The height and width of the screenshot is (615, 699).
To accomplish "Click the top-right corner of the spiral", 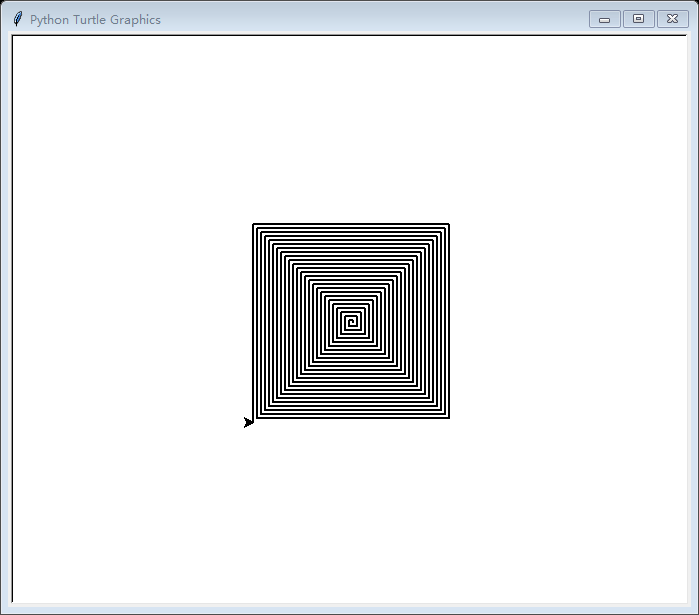I will (448, 224).
